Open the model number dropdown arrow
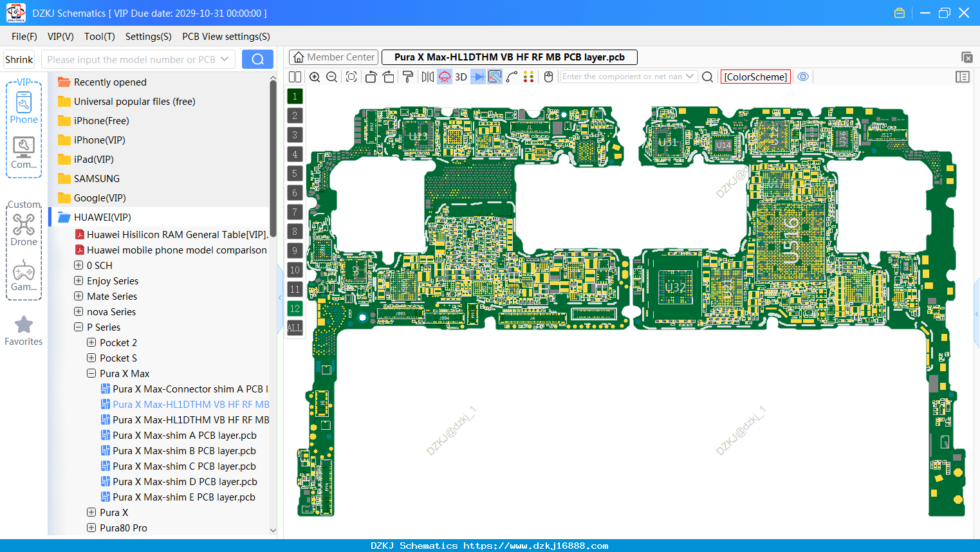Image resolution: width=980 pixels, height=552 pixels. [225, 59]
